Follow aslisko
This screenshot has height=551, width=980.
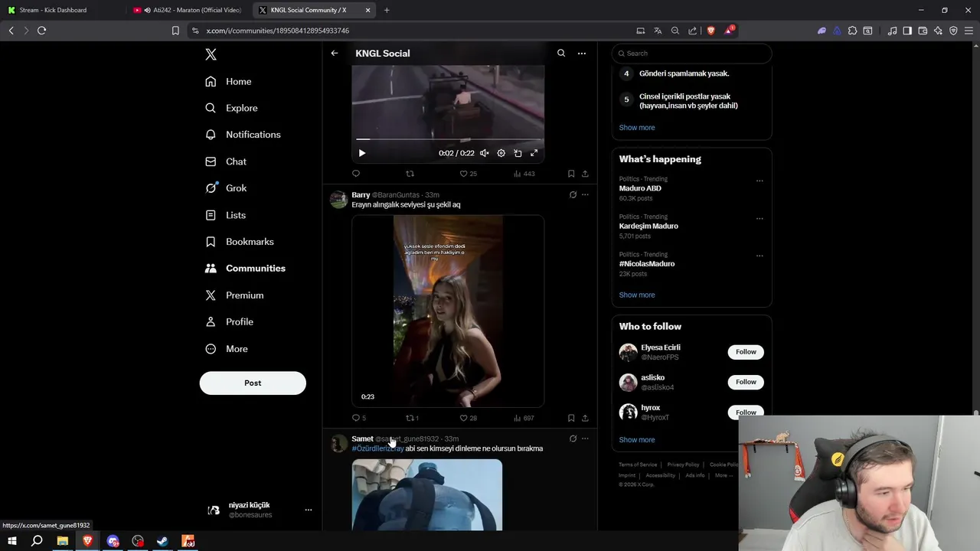point(746,382)
